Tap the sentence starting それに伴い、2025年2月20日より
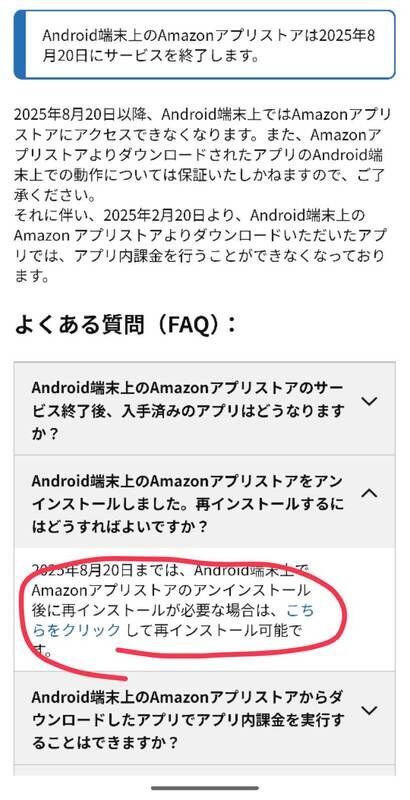Screen dimensions: 410x800 pyautogui.click(x=200, y=246)
